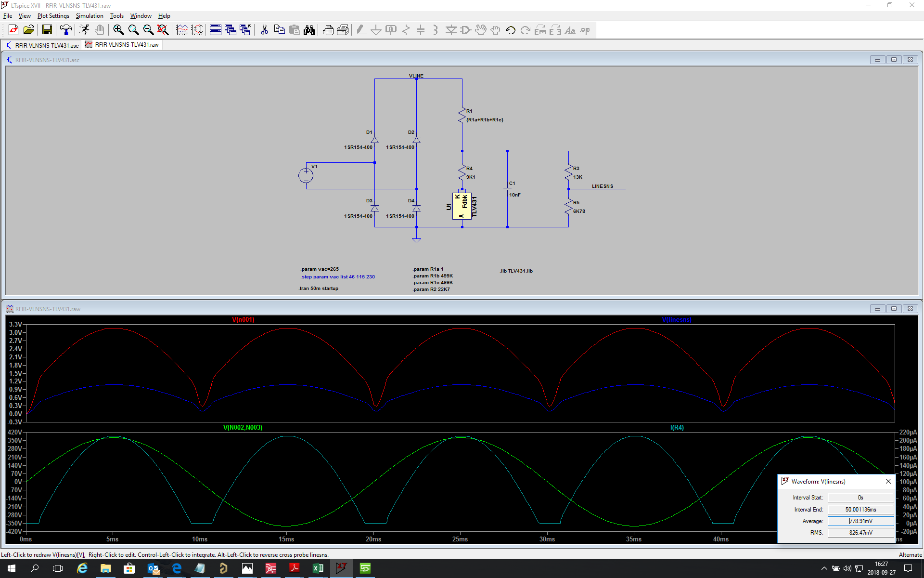The height and width of the screenshot is (578, 924).
Task: Open the Simulation menu
Action: tap(90, 16)
